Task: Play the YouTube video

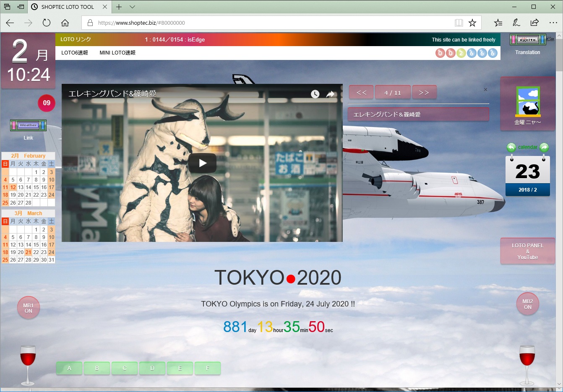Action: (202, 163)
